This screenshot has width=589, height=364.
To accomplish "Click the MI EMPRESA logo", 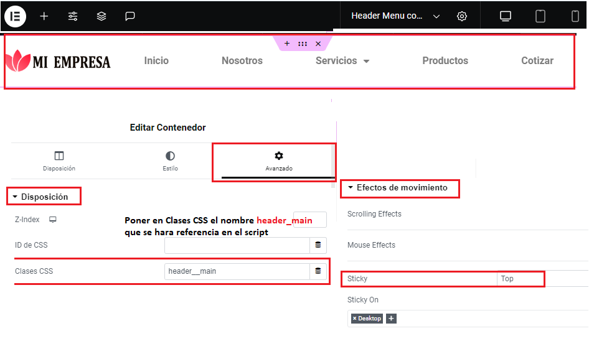I will (59, 61).
